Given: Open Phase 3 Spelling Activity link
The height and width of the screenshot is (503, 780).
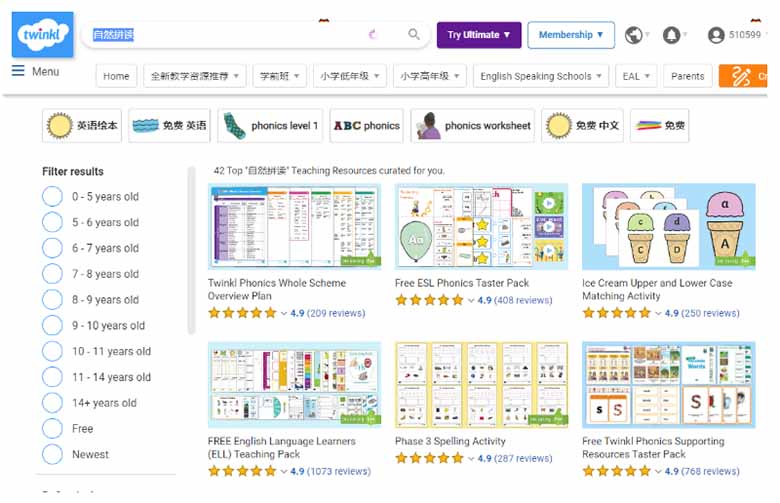Looking at the screenshot, I should (x=450, y=441).
